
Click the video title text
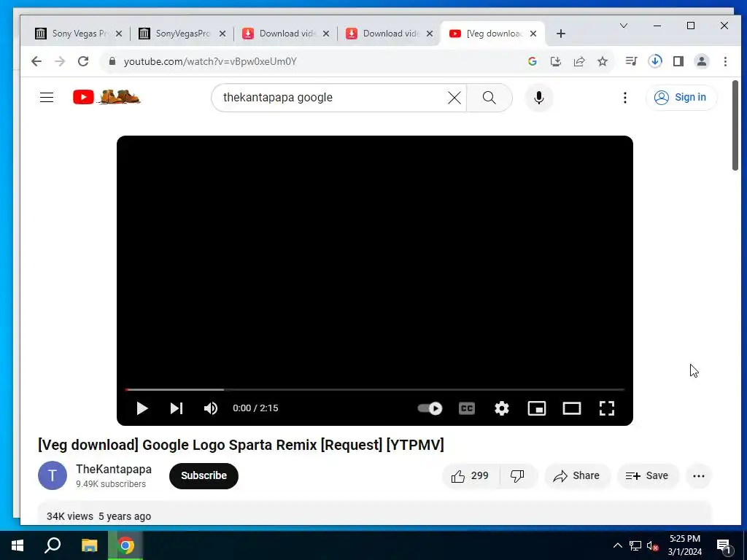click(241, 445)
